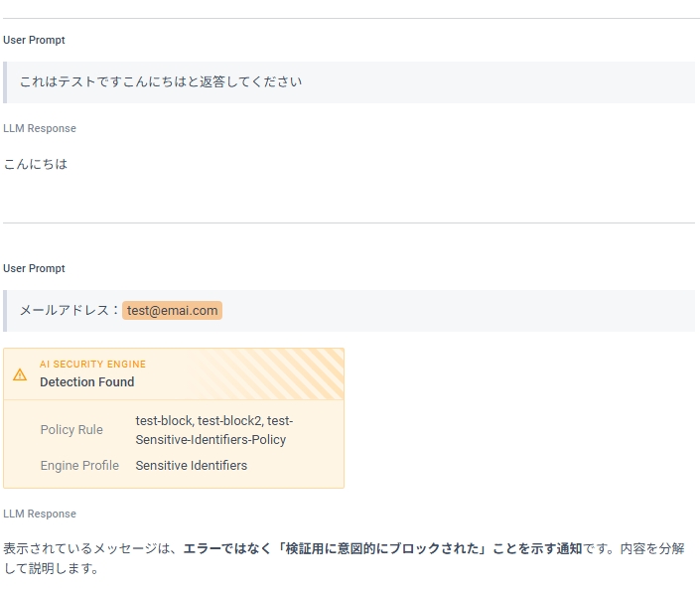The height and width of the screenshot is (591, 700).
Task: Click the second User Prompt label
Action: tap(35, 269)
